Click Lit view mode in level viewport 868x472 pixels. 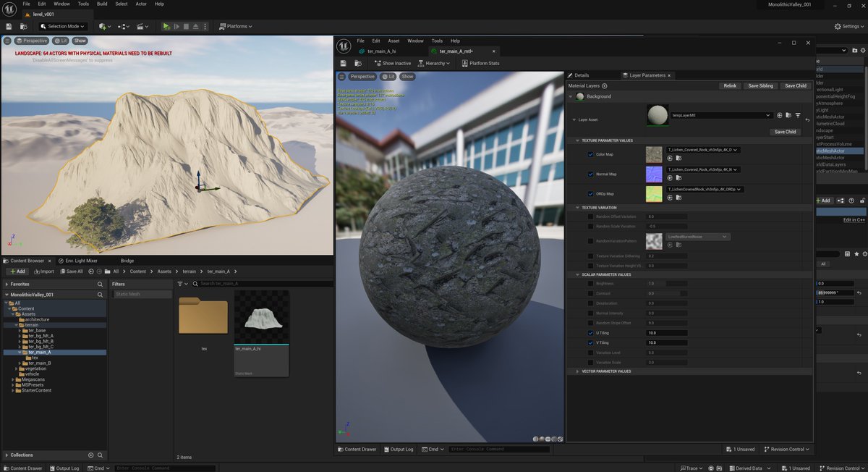click(60, 41)
